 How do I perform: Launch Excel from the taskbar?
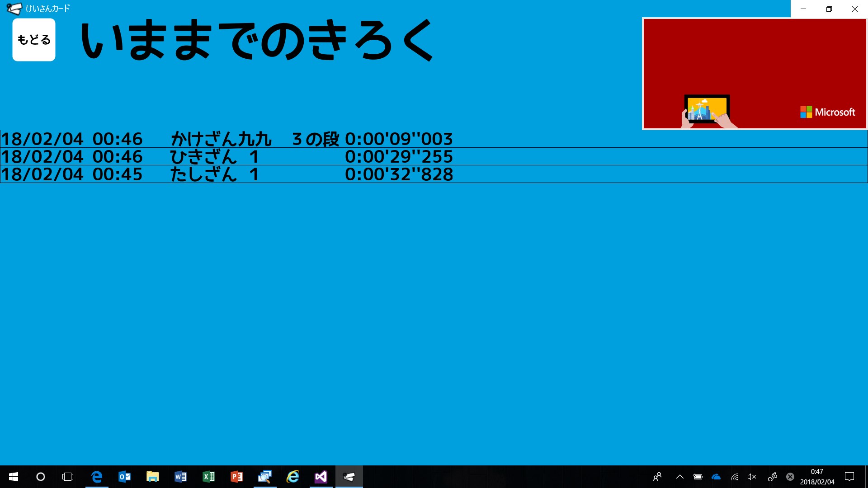pyautogui.click(x=209, y=477)
